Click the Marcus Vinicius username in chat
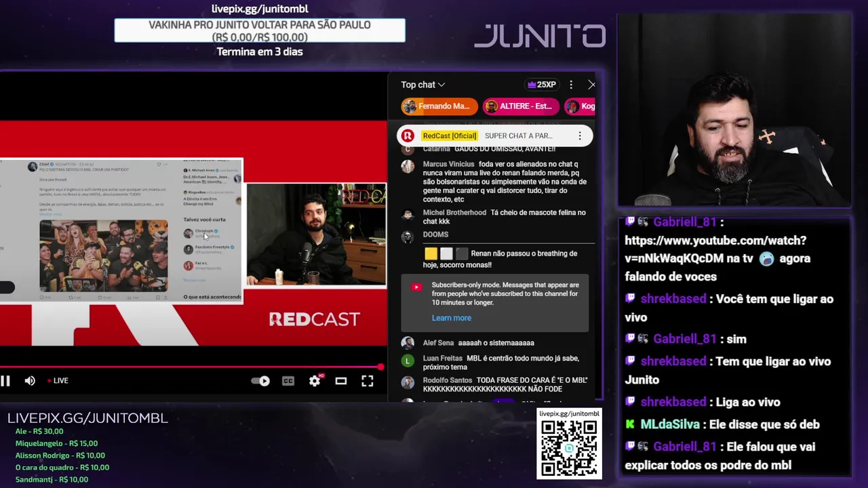 pos(448,164)
